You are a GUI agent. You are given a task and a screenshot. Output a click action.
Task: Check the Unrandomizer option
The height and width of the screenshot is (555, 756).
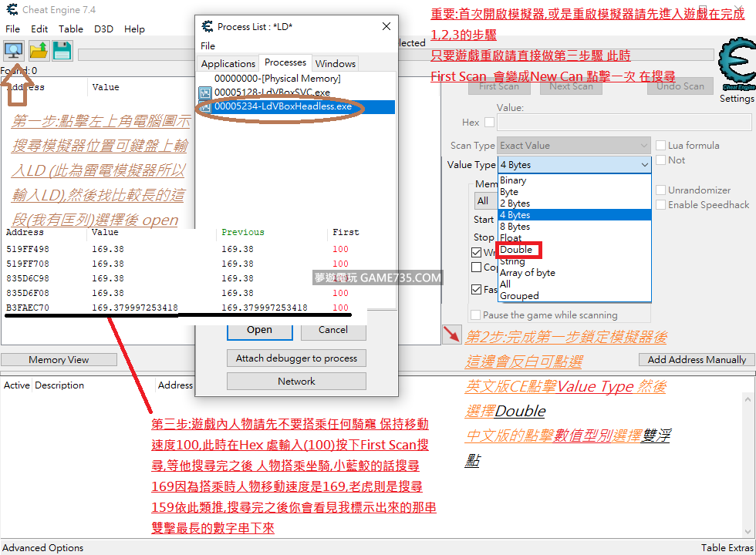click(661, 190)
